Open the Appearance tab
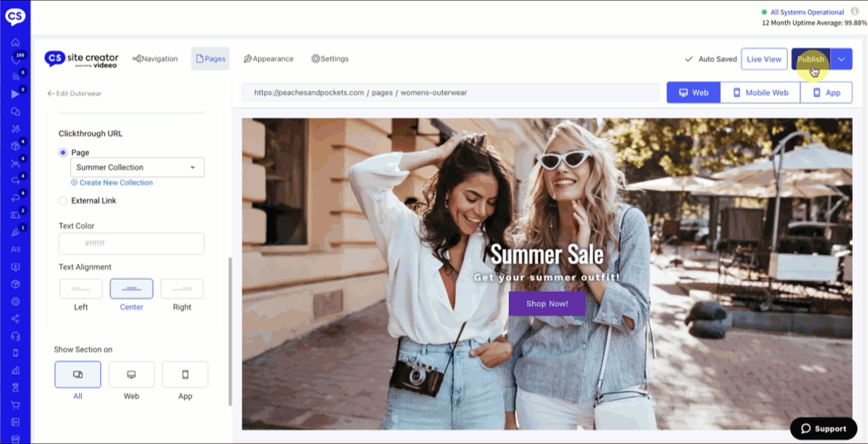 pos(268,59)
